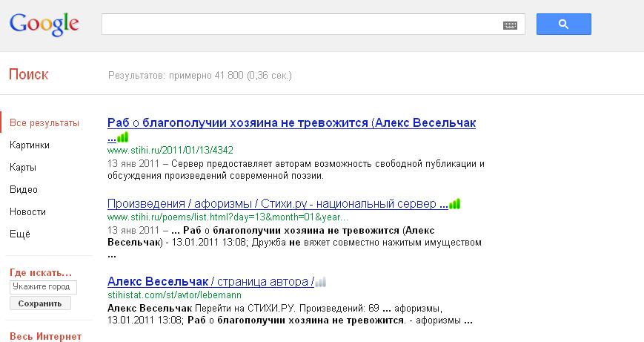Viewport: 644px width, 342px height.
Task: Open Алекс Весельчак / страница автора link
Action: tap(210, 282)
